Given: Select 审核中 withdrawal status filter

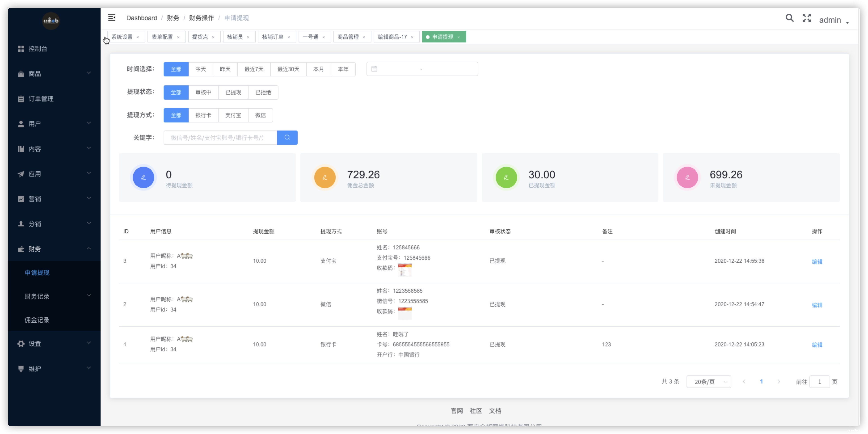Looking at the screenshot, I should point(203,92).
